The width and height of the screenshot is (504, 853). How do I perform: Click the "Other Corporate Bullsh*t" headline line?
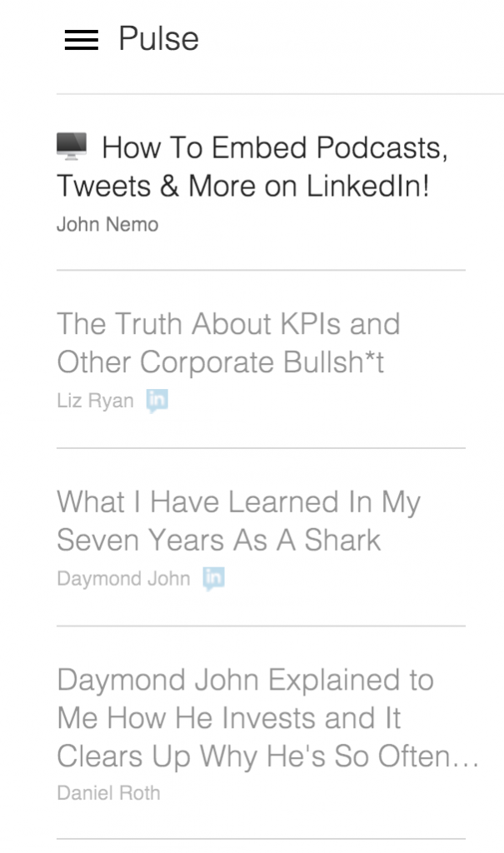pyautogui.click(x=220, y=362)
